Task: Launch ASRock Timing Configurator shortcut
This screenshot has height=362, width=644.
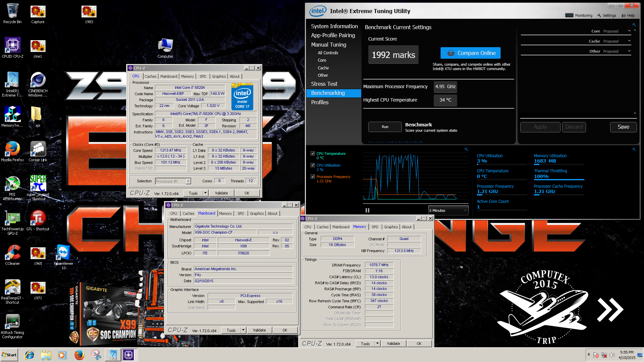Action: pyautogui.click(x=12, y=326)
